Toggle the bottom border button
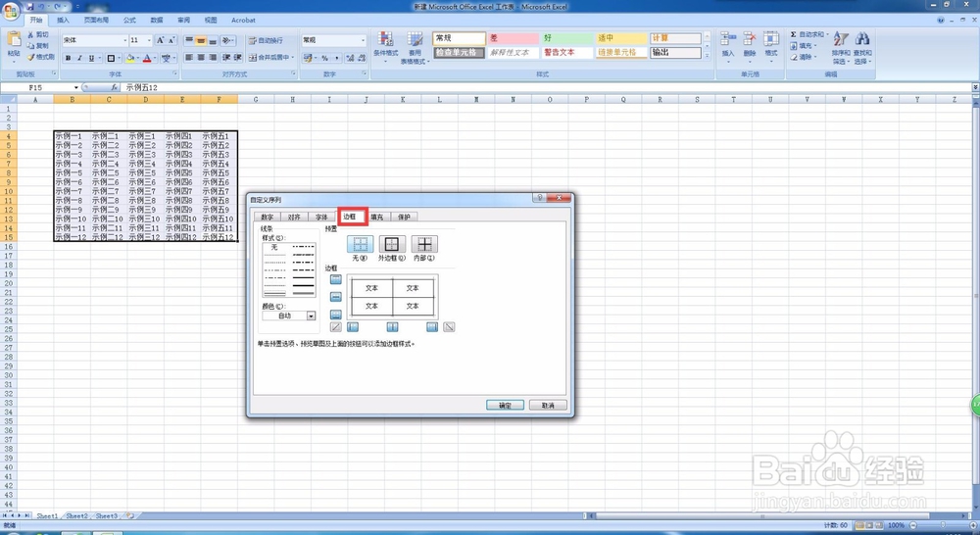Screen dimensions: 980x535 335,315
